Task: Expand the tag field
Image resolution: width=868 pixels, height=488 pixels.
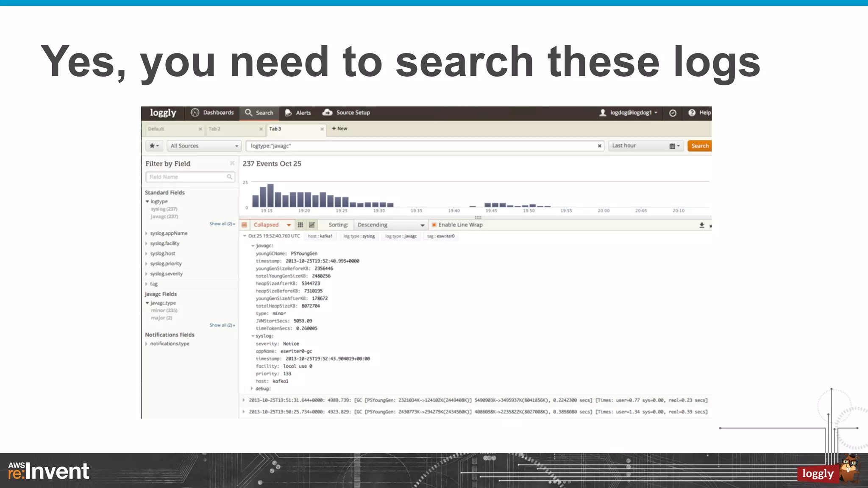Action: click(146, 284)
